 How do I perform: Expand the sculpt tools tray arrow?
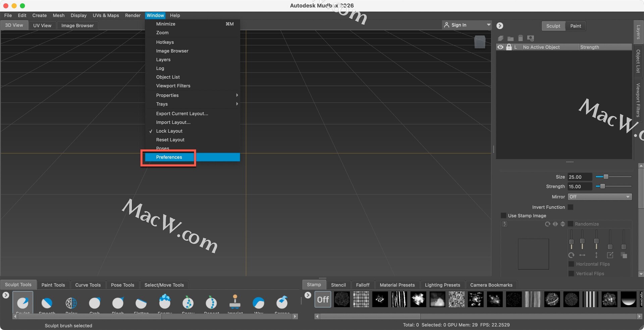pos(6,295)
